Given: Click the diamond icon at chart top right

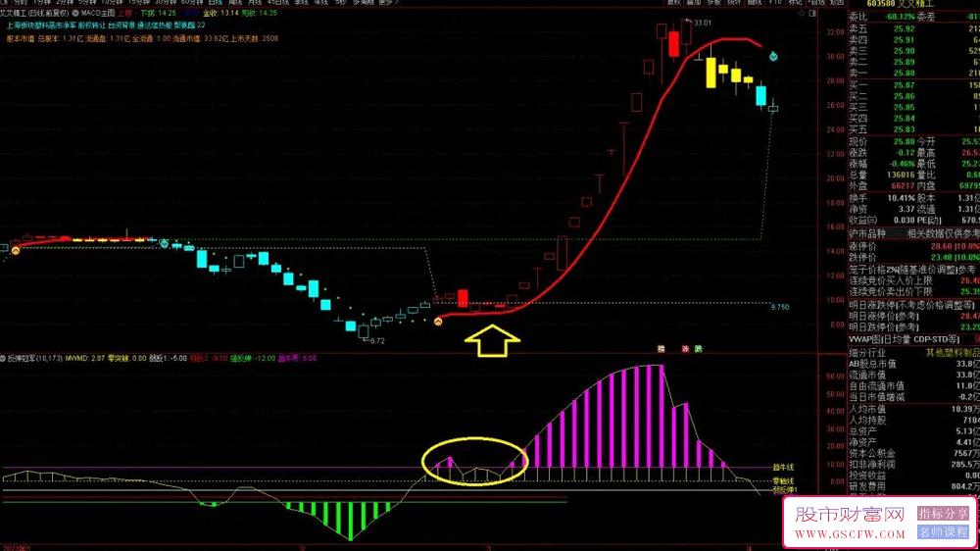Looking at the screenshot, I should coord(802,13).
